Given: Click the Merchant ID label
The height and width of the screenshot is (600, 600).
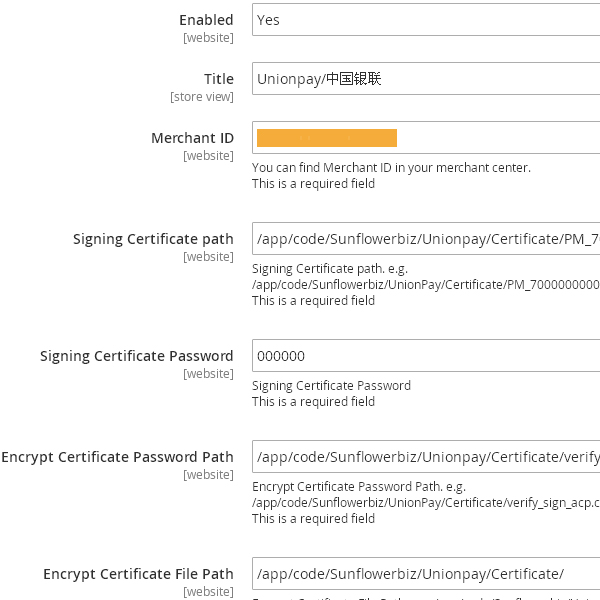Looking at the screenshot, I should click(192, 138).
